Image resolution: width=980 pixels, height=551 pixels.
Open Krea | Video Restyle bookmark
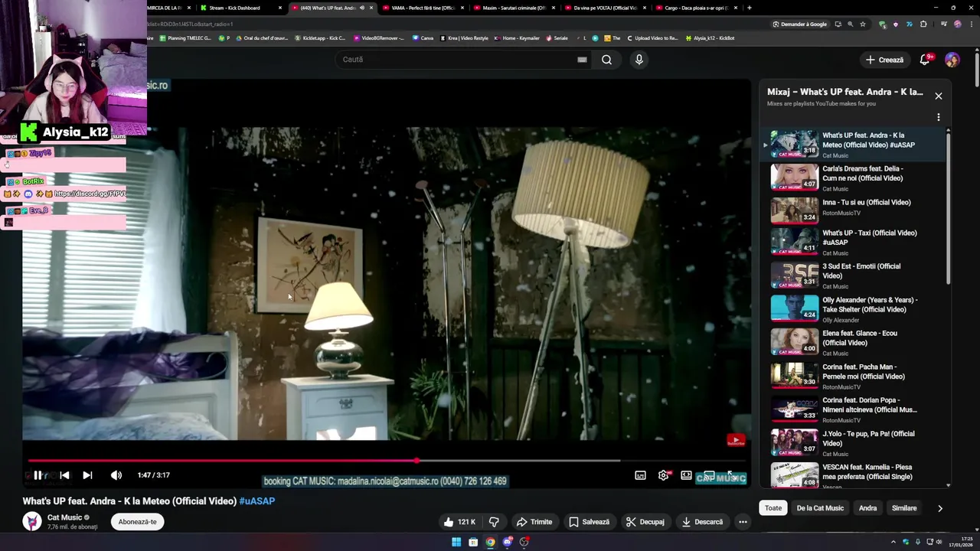[x=464, y=38]
